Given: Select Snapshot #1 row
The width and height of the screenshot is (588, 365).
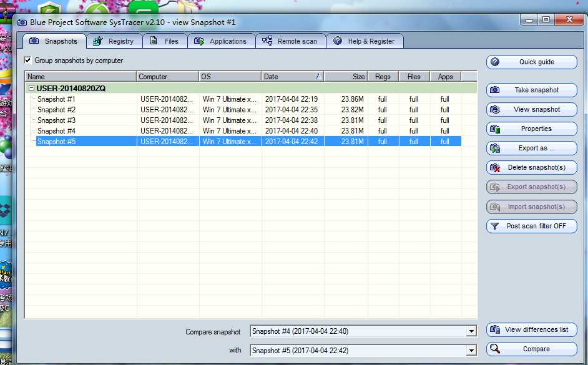Looking at the screenshot, I should pyautogui.click(x=248, y=99).
